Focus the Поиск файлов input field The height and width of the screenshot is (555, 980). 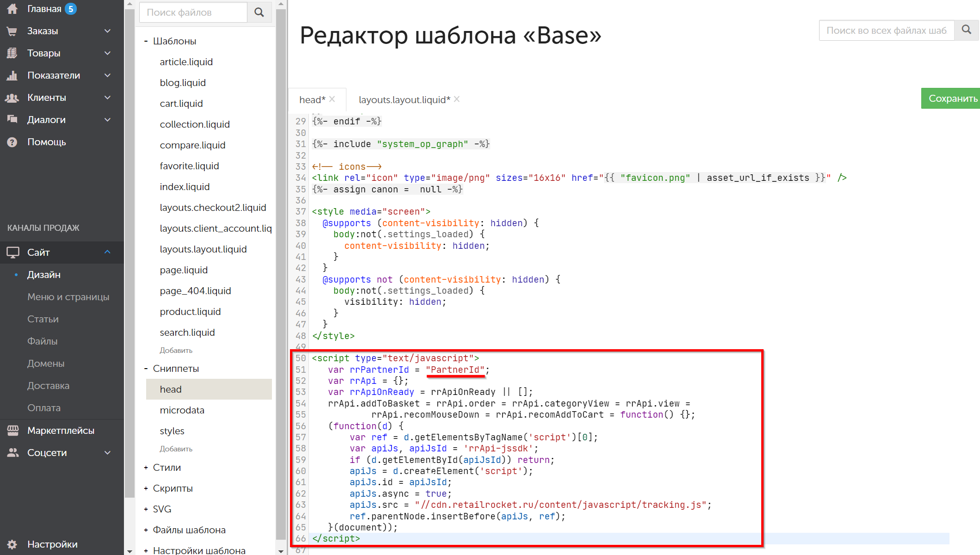tap(193, 12)
